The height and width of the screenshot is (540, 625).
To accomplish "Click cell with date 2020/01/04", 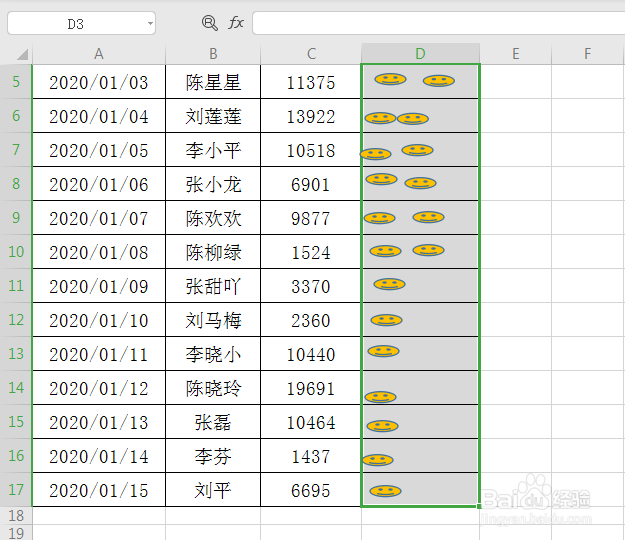I will (98, 116).
